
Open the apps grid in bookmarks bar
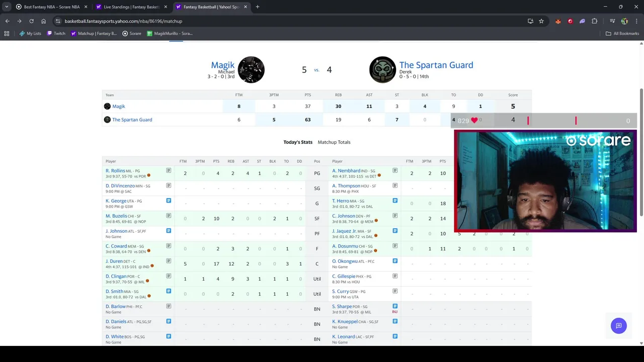coord(7,33)
